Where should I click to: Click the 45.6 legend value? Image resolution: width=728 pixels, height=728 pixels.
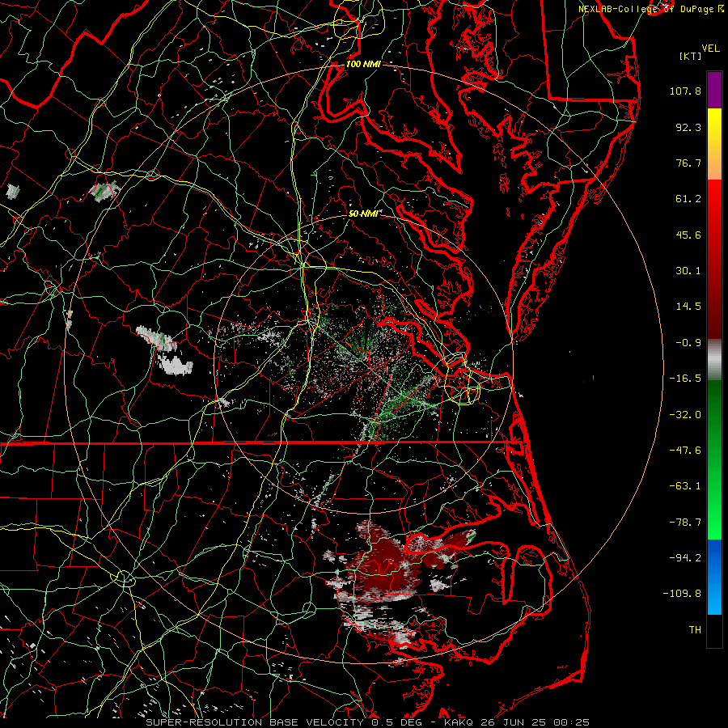[688, 235]
